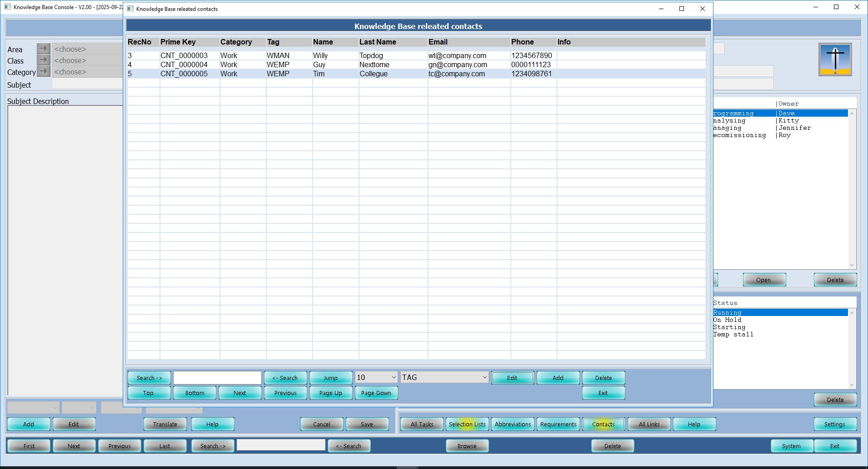Save the current record
The image size is (868, 469).
(367, 424)
